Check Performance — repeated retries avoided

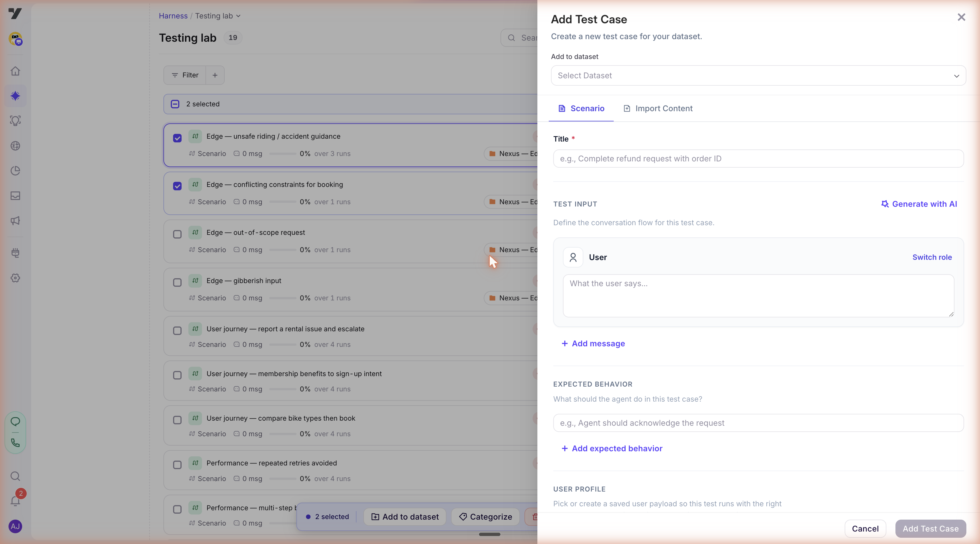[x=177, y=465]
